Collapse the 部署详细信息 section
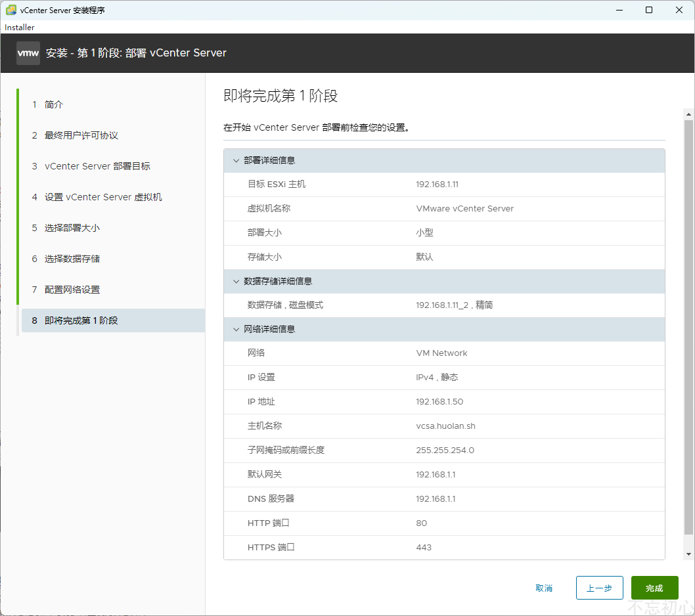The width and height of the screenshot is (695, 616). (x=236, y=160)
